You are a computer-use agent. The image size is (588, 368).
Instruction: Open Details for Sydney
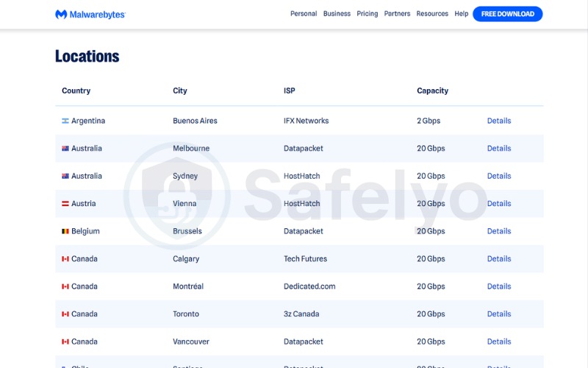pyautogui.click(x=499, y=176)
